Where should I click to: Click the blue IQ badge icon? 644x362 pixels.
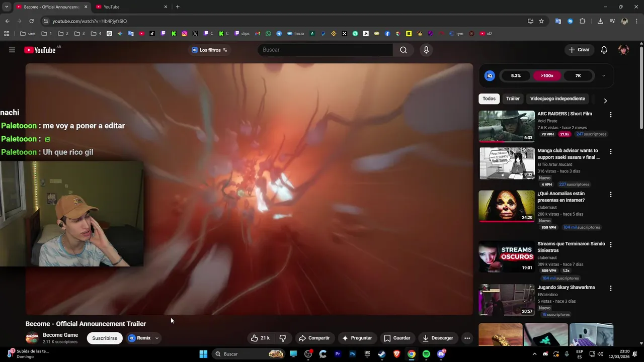pos(490,75)
